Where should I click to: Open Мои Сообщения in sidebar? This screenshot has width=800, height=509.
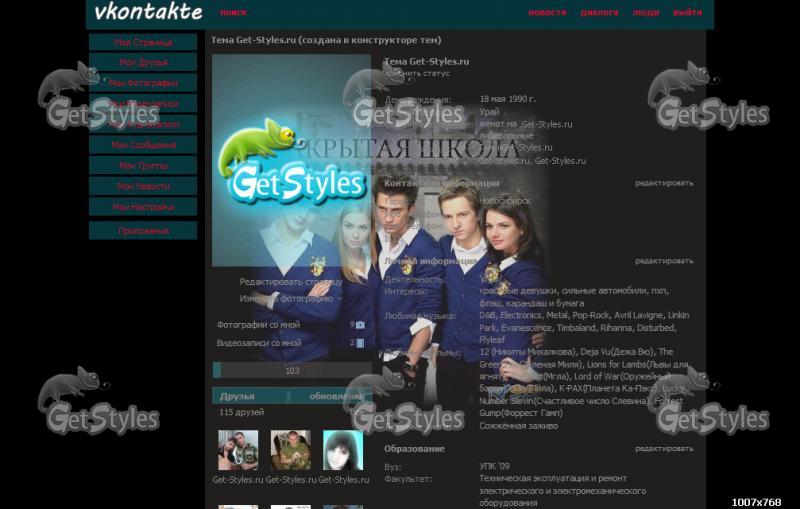click(x=143, y=145)
